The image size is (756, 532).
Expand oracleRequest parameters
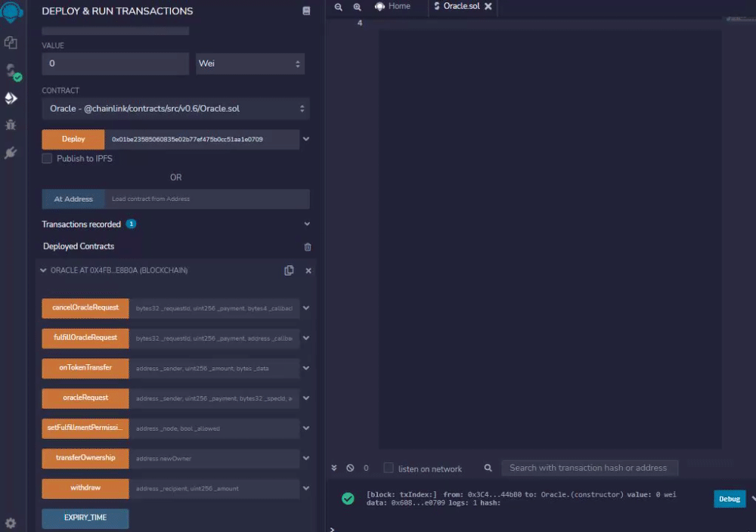pos(306,398)
